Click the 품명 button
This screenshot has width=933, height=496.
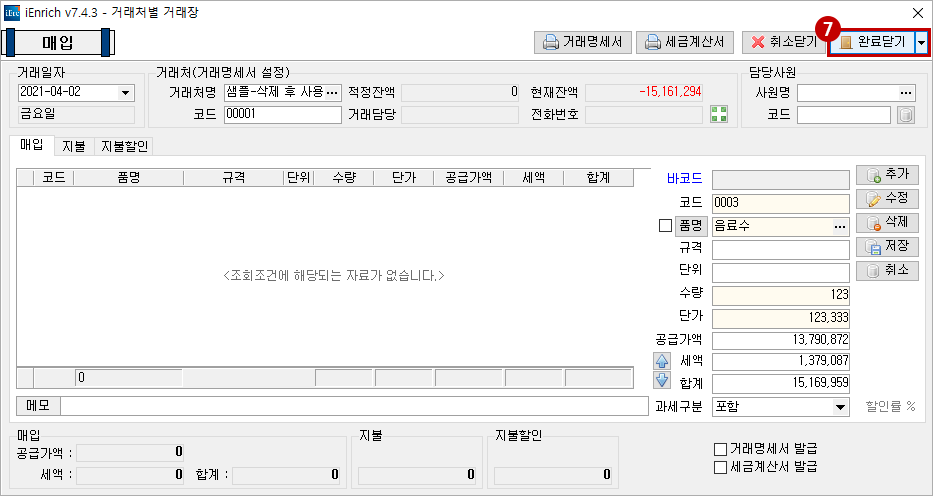click(691, 226)
